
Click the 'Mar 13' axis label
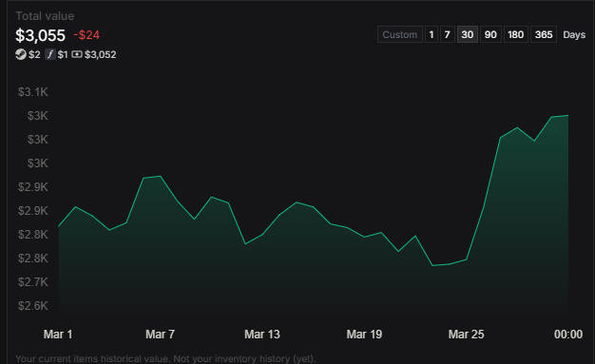(x=262, y=335)
